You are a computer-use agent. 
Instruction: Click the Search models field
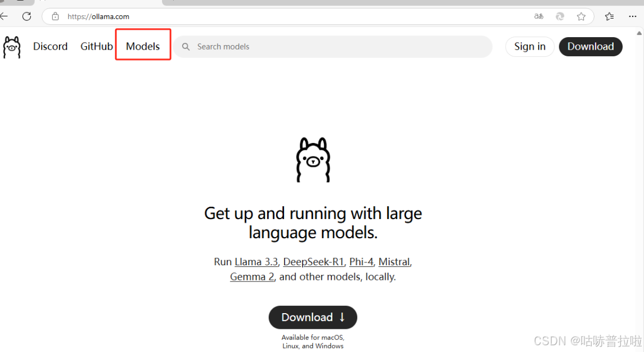(332, 47)
